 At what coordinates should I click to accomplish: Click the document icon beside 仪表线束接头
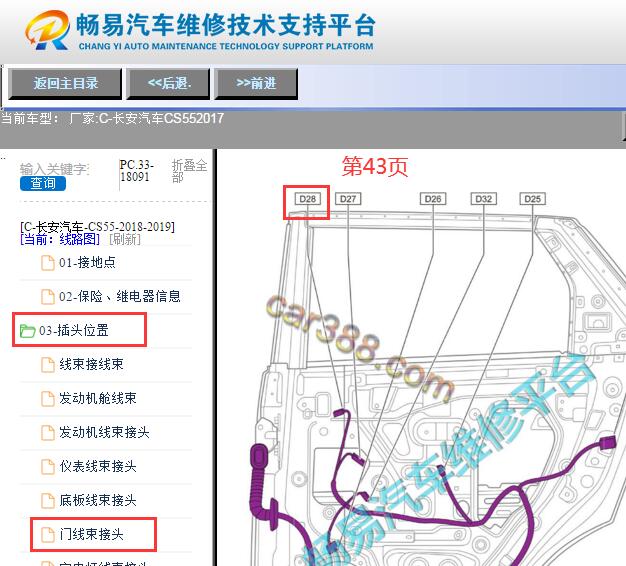point(48,467)
